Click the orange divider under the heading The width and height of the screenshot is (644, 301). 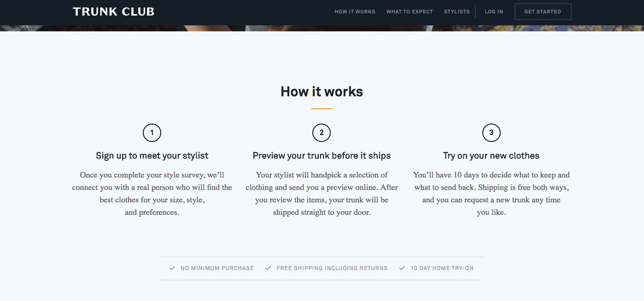322,109
